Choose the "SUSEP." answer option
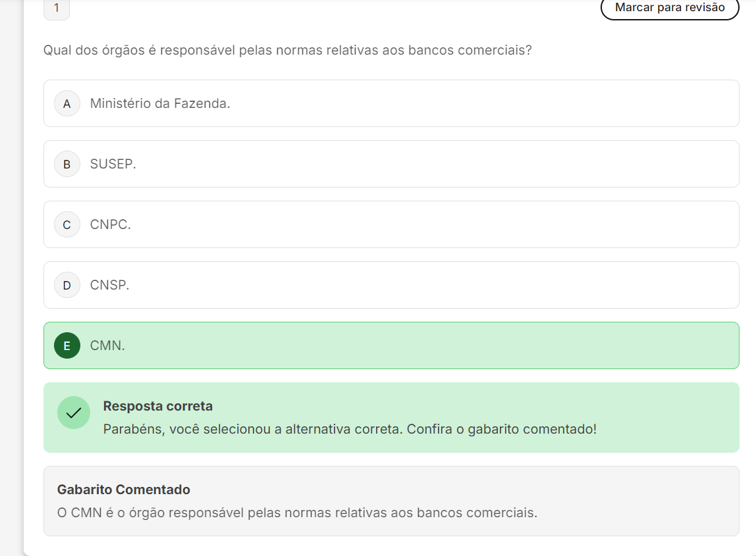This screenshot has height=556, width=756. [x=113, y=164]
